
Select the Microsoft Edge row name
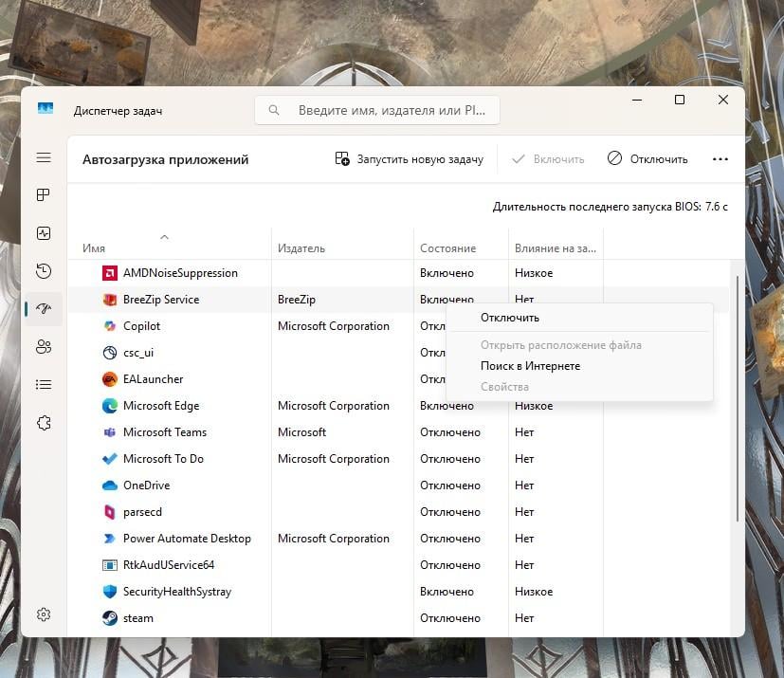pos(161,406)
